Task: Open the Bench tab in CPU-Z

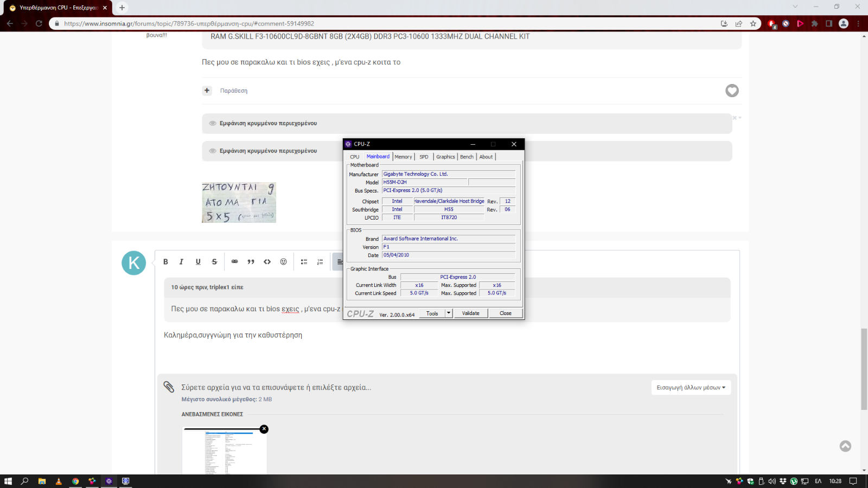Action: pyautogui.click(x=467, y=157)
